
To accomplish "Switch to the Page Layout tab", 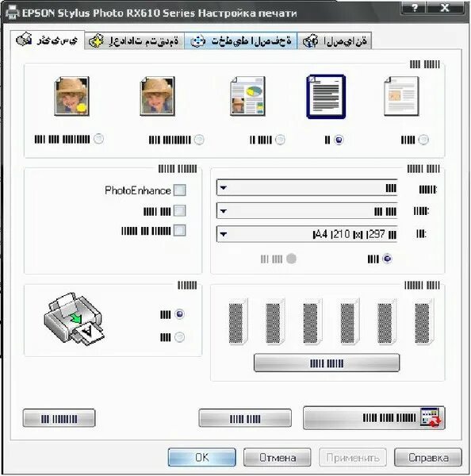I will point(241,41).
